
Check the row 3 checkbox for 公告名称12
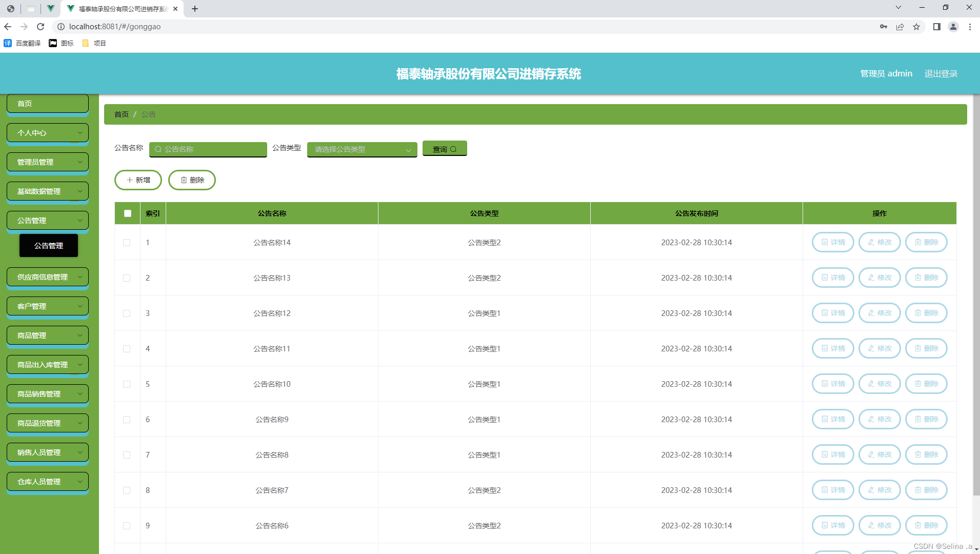pyautogui.click(x=127, y=313)
